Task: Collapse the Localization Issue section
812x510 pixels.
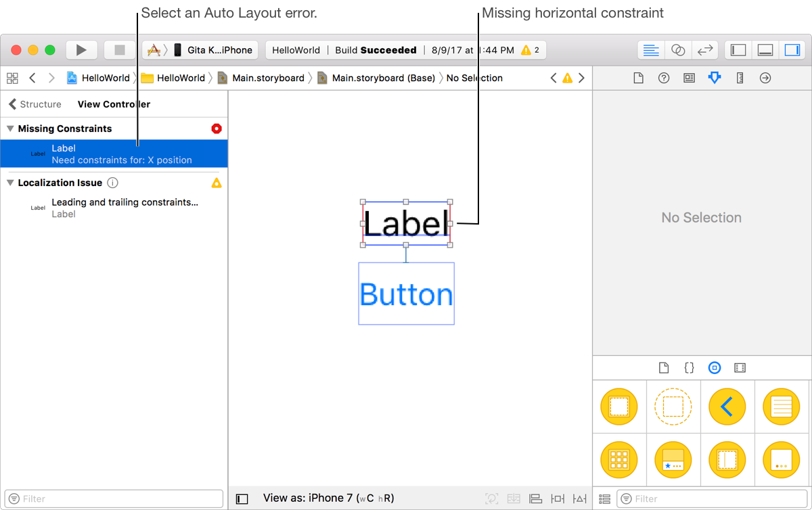Action: tap(10, 183)
